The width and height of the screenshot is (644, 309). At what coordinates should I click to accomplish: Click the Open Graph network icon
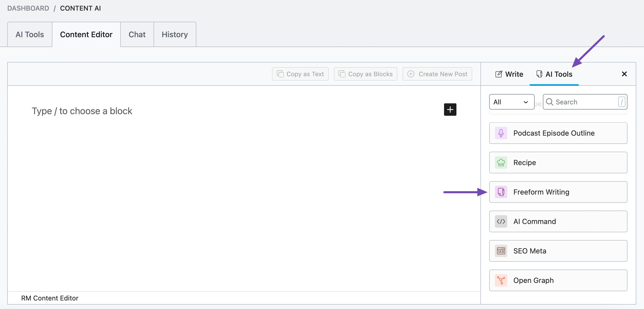(x=501, y=280)
